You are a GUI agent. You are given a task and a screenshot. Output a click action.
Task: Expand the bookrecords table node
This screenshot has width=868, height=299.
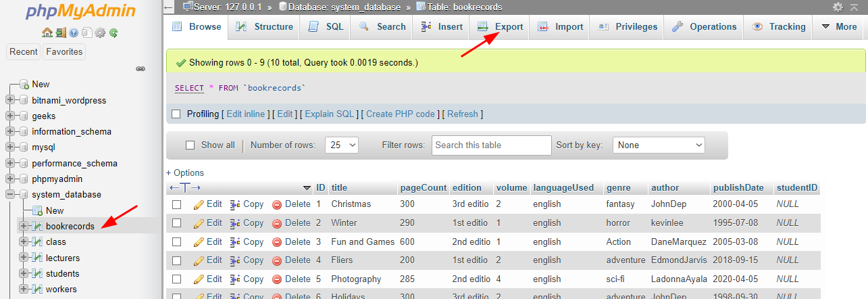coord(24,226)
